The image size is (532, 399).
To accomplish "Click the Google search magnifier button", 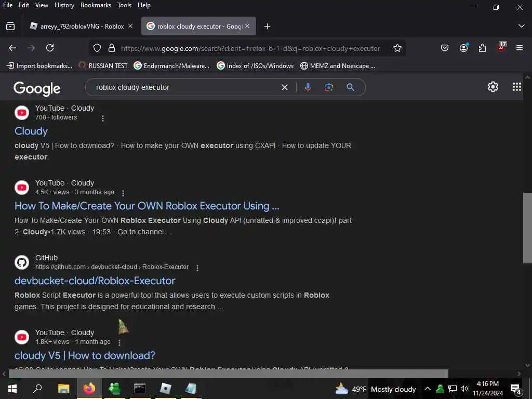I will (x=351, y=87).
